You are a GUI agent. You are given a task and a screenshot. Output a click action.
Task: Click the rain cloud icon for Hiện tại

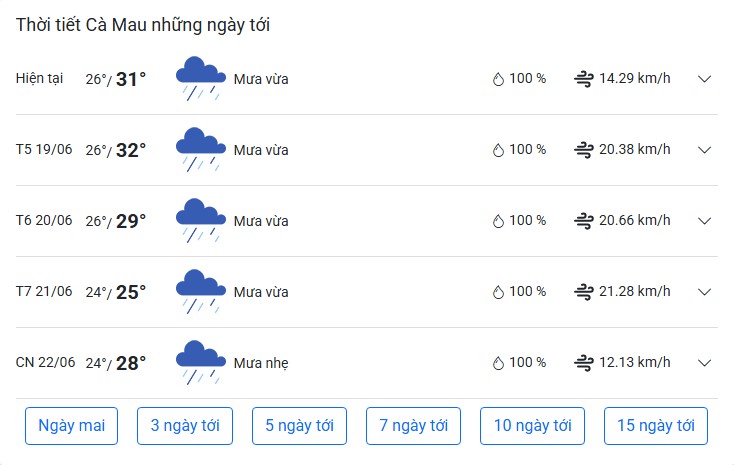point(201,79)
